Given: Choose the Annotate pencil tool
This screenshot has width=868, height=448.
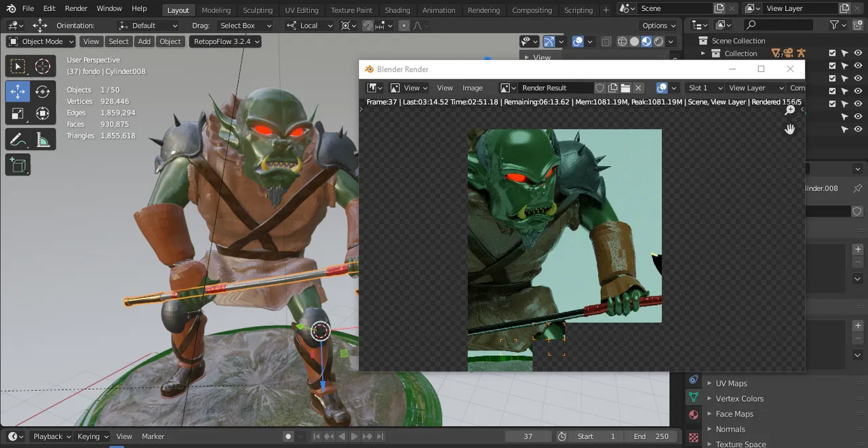Looking at the screenshot, I should [18, 140].
